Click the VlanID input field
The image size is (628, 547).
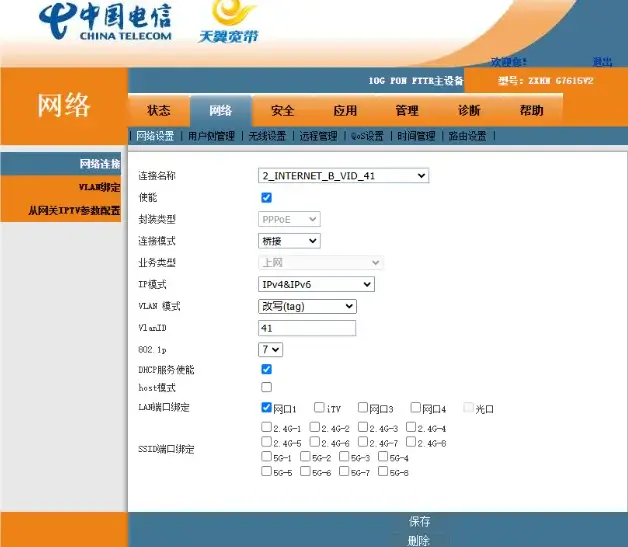pos(307,328)
